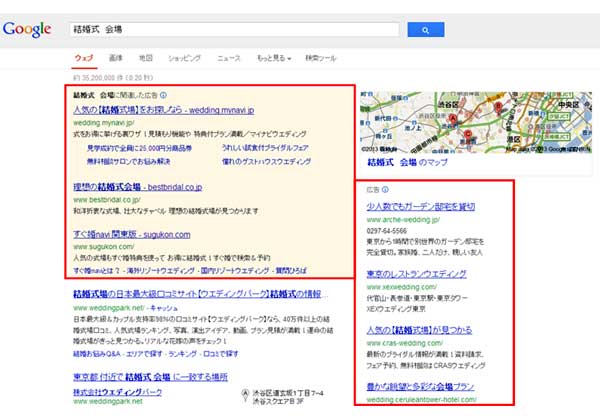This screenshot has width=600, height=420.
Task: Click the www.cras-wedding.com green URL
Action: click(404, 343)
